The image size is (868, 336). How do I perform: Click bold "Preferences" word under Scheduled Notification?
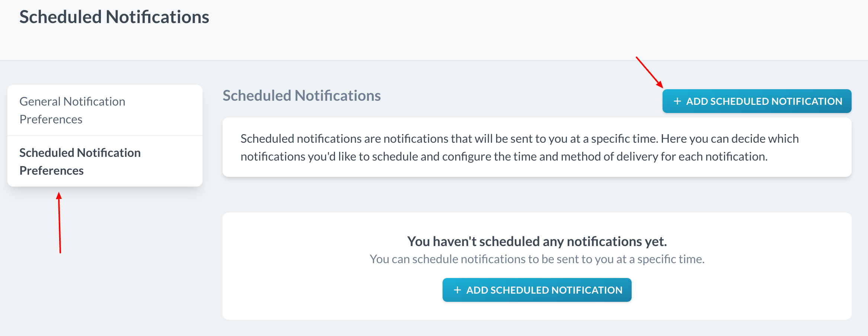coord(51,171)
